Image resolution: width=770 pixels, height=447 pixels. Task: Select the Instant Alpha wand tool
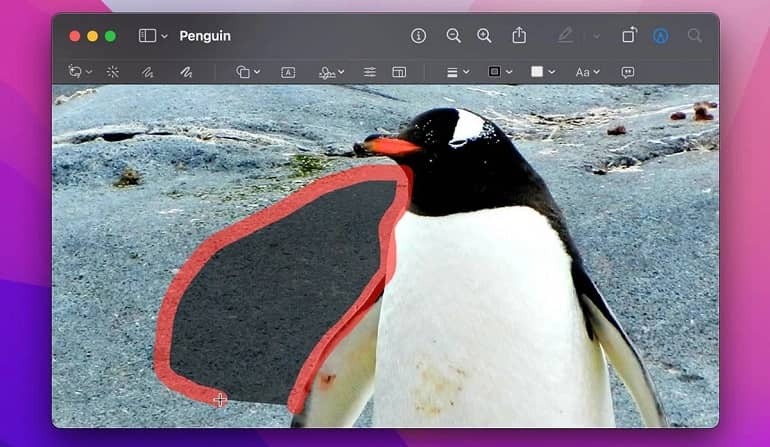pyautogui.click(x=113, y=72)
